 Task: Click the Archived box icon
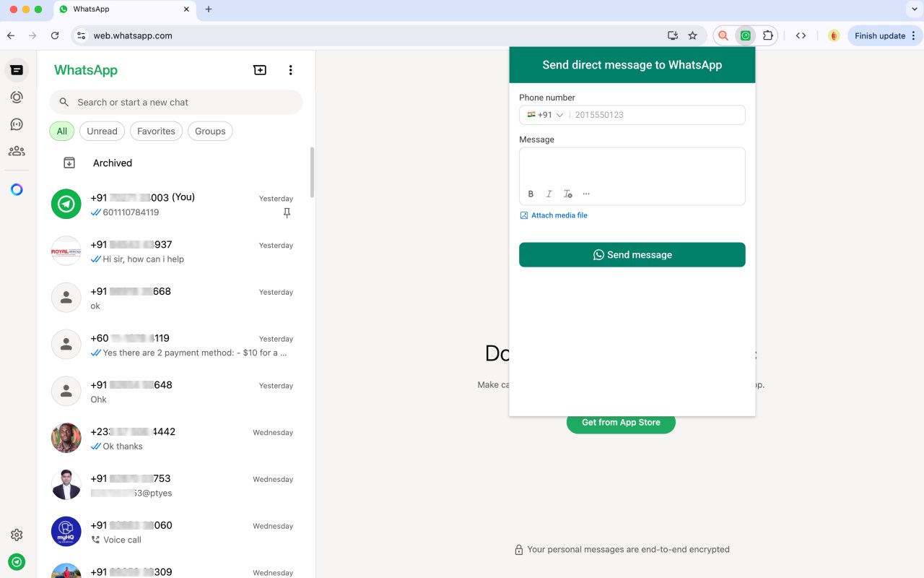pyautogui.click(x=69, y=163)
